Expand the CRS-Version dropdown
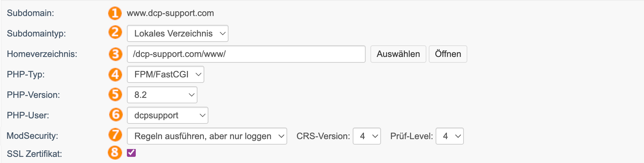 367,136
